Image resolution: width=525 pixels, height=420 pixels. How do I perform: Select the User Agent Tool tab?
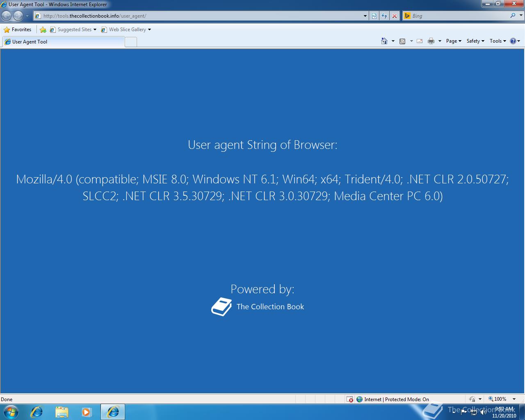(x=64, y=42)
